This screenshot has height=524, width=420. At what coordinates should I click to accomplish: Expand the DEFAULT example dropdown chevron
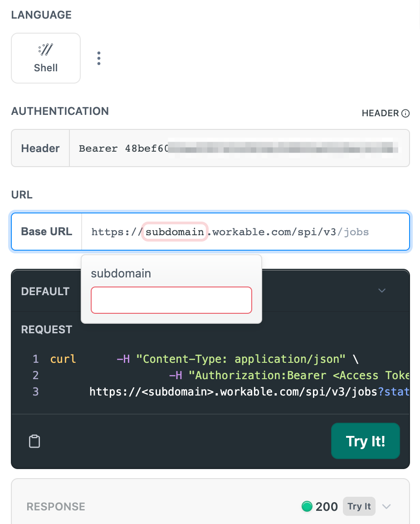[382, 291]
